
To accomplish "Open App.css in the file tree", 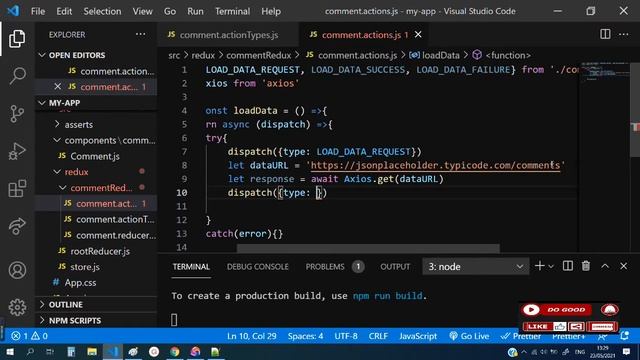I will [x=80, y=282].
